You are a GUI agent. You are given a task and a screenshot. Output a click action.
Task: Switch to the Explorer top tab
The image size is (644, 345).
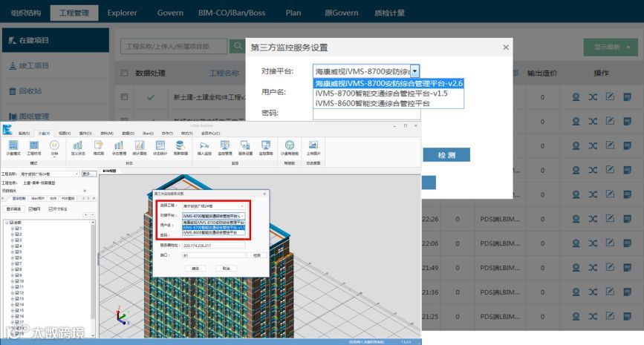pos(122,13)
